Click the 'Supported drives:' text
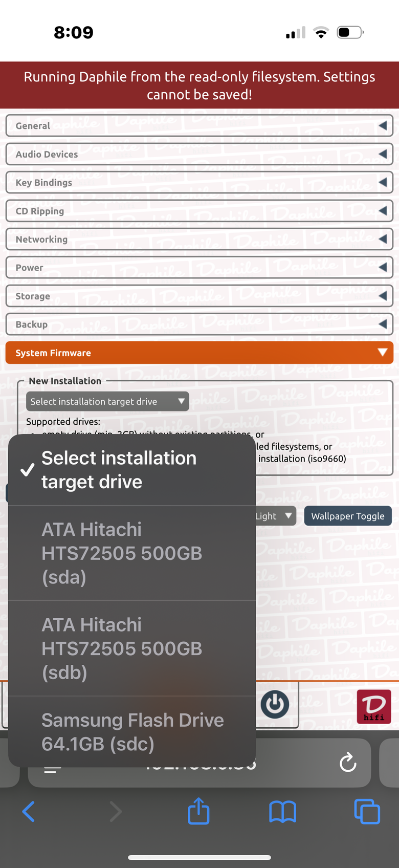 tap(63, 422)
